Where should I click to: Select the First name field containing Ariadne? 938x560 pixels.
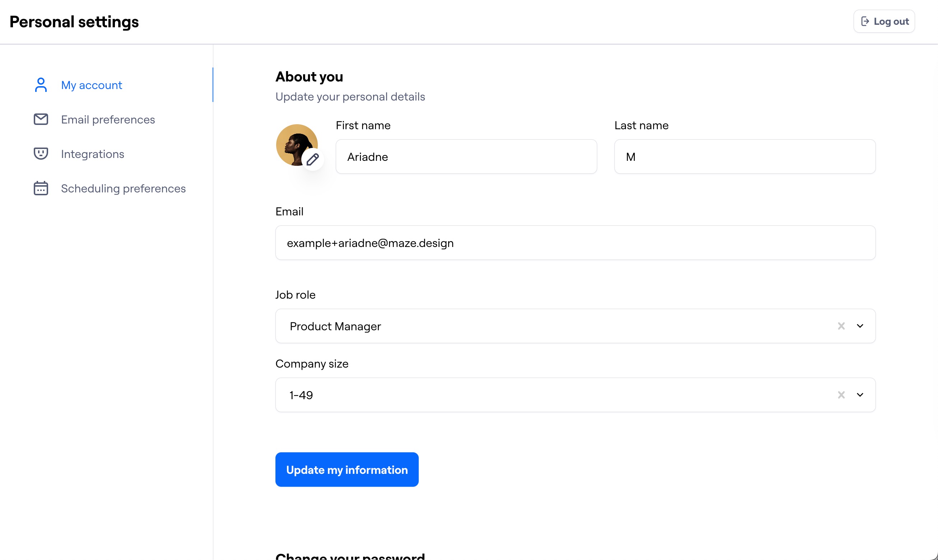click(x=466, y=157)
